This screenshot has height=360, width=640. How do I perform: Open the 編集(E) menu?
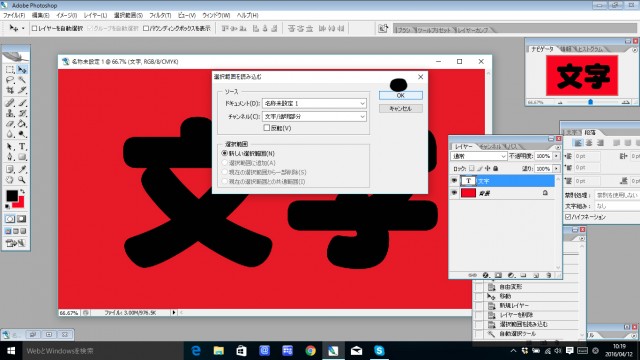pos(40,15)
